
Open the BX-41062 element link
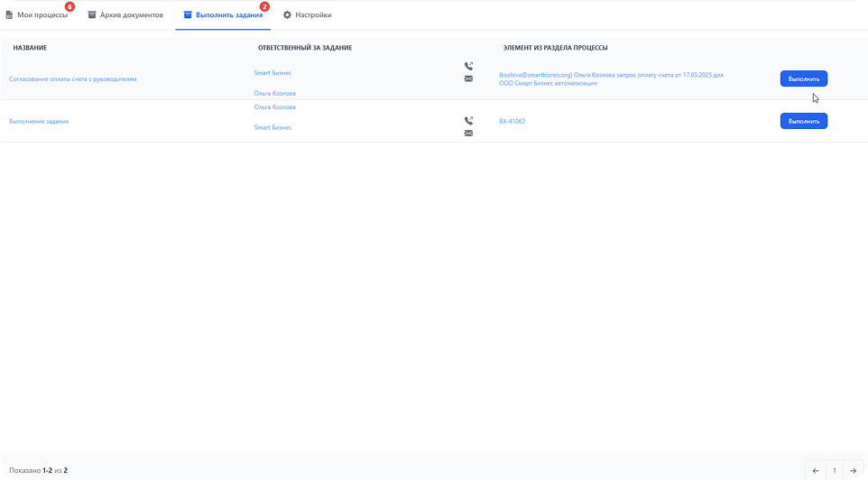(x=512, y=121)
